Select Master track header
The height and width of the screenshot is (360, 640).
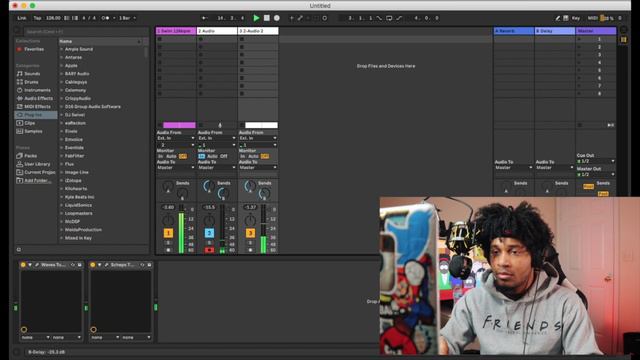(596, 31)
